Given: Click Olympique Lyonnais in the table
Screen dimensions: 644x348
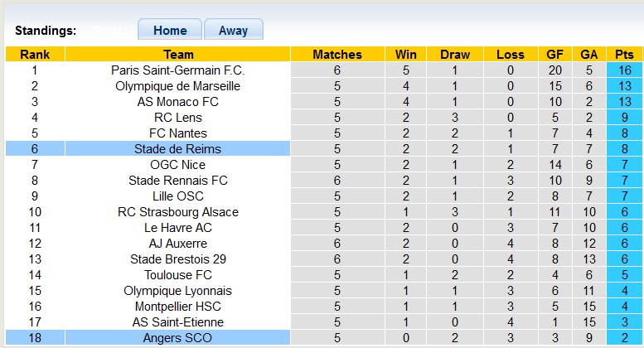Looking at the screenshot, I should [178, 291].
